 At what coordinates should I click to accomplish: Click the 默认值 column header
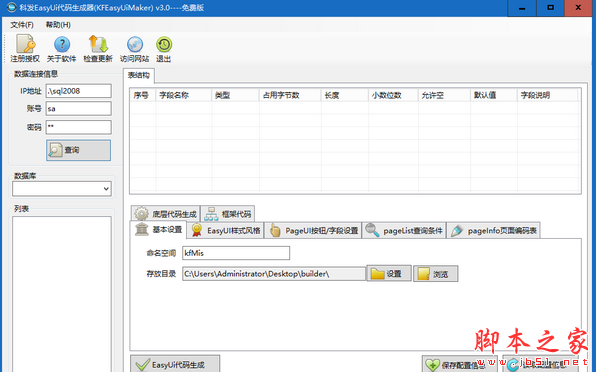point(493,95)
